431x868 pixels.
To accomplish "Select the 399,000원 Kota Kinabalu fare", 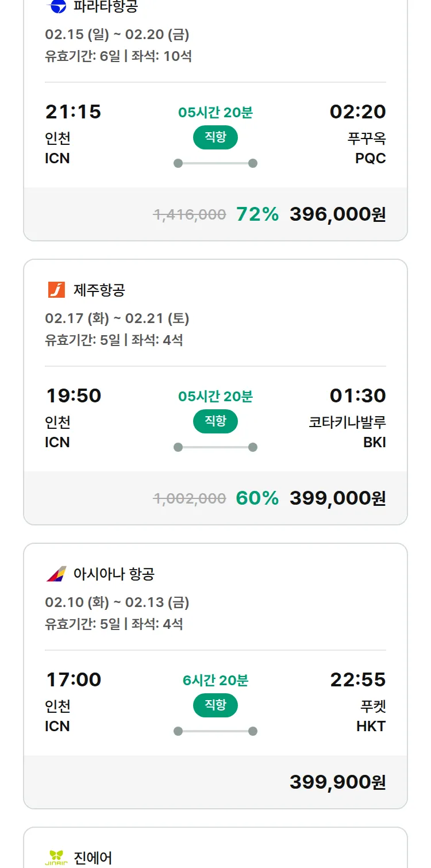I will coord(337,498).
